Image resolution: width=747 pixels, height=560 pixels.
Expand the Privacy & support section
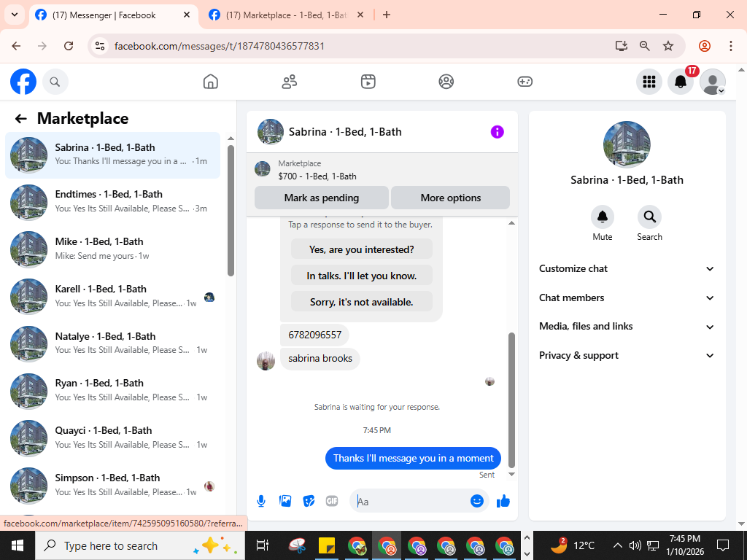coord(627,355)
